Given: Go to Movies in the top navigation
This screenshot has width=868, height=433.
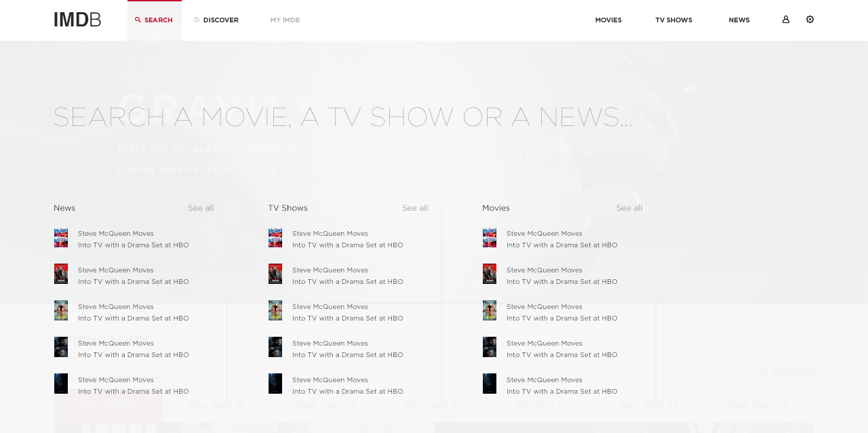Looking at the screenshot, I should coord(608,20).
